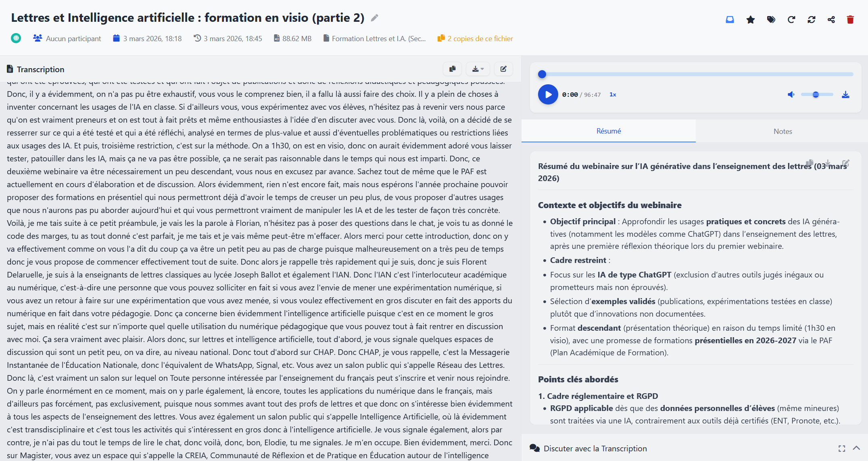Open the transcription download dropdown
Viewport: 868px width, 461px height.
[478, 69]
